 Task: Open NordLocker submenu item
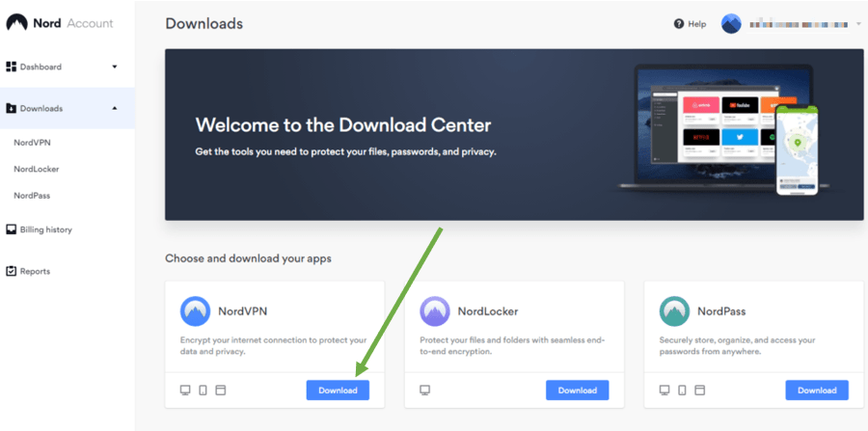tap(37, 170)
